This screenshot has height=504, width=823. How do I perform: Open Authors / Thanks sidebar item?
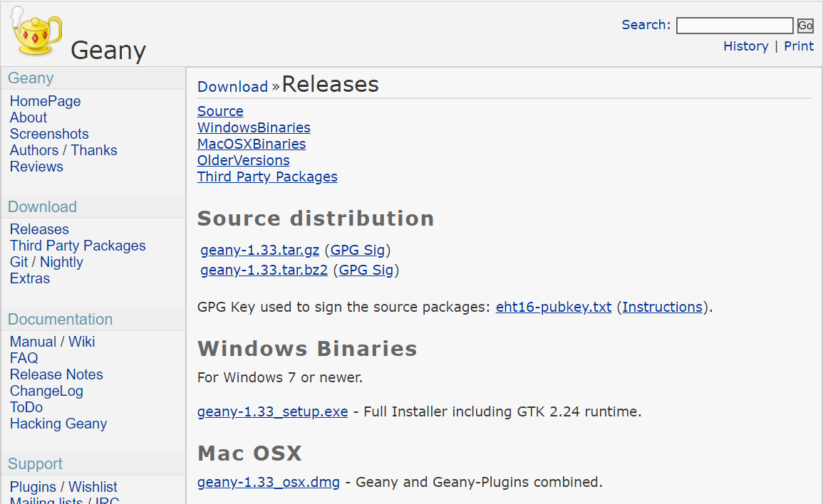point(63,150)
